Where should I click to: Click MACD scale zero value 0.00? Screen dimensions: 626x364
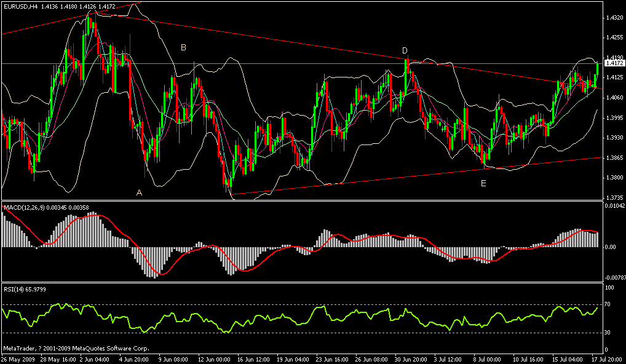[611, 247]
